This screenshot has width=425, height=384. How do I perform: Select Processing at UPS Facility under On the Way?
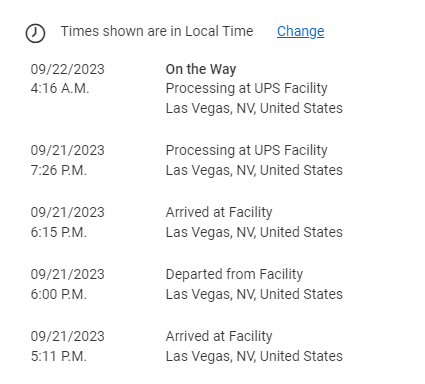click(247, 89)
